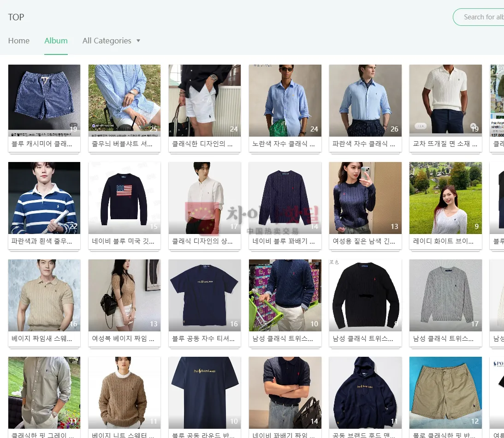Open the 노란색 자수 클래식 album thumbnail

[x=285, y=101]
